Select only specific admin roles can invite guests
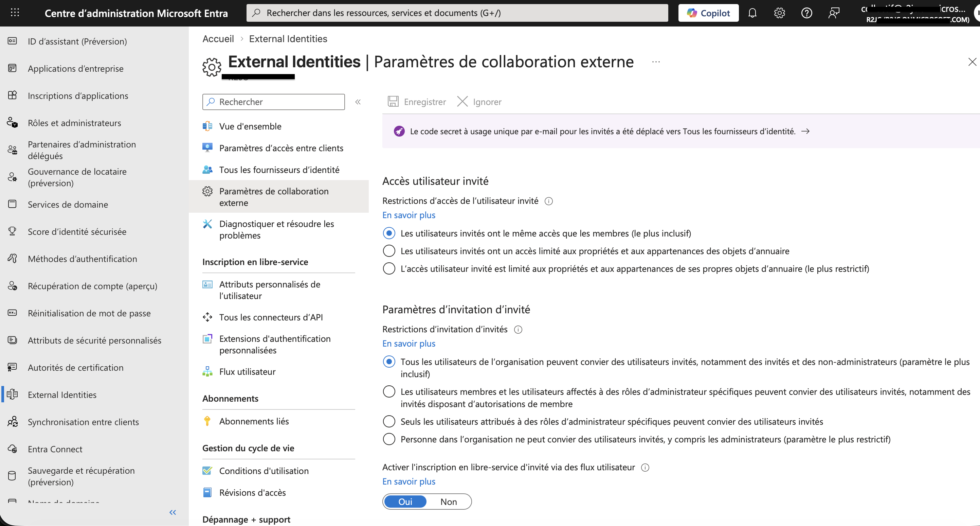Screen dimensions: 980x526 (x=389, y=422)
